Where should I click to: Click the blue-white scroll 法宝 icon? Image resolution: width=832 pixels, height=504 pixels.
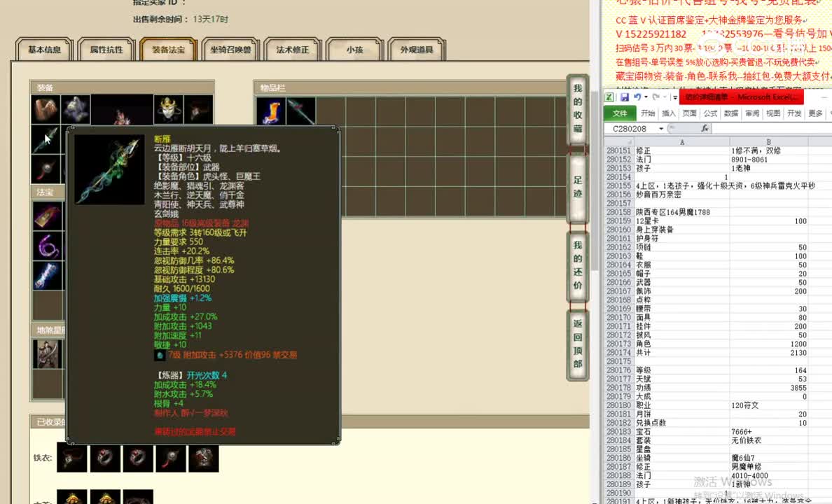47,276
